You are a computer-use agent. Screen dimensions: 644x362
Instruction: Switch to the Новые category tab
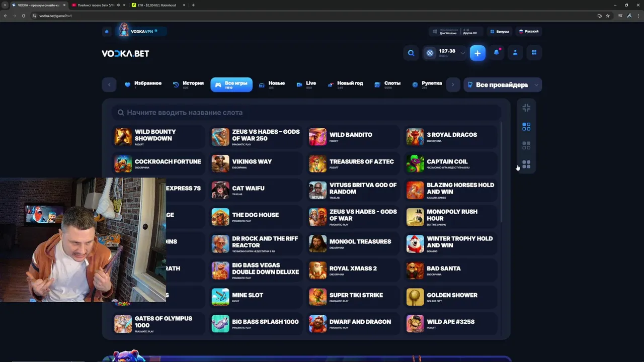(x=272, y=84)
